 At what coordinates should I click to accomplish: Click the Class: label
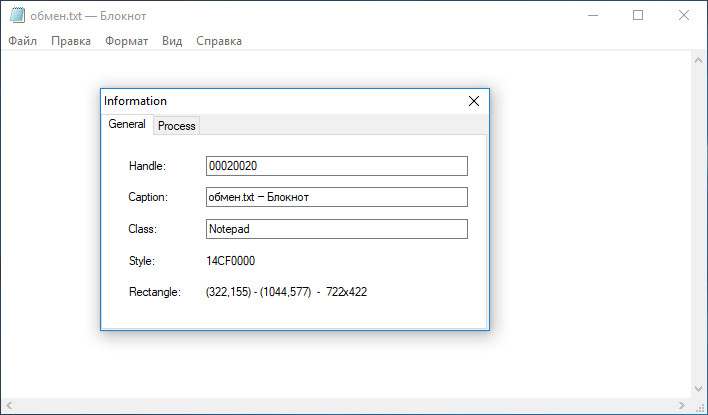[x=143, y=229]
